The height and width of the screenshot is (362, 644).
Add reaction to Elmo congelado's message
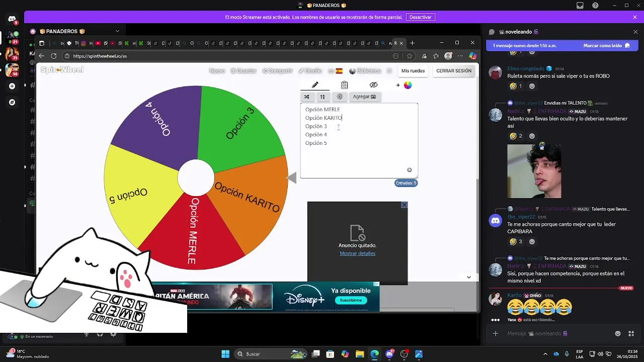532,86
